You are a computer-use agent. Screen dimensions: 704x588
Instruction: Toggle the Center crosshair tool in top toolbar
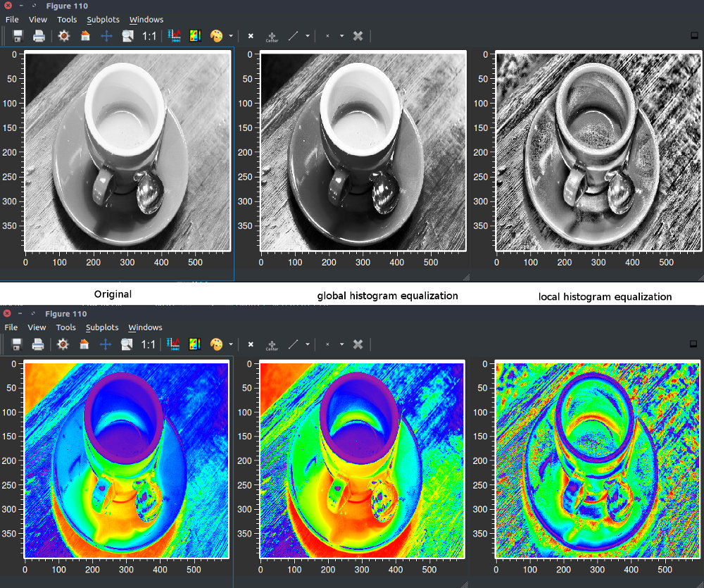(x=272, y=37)
